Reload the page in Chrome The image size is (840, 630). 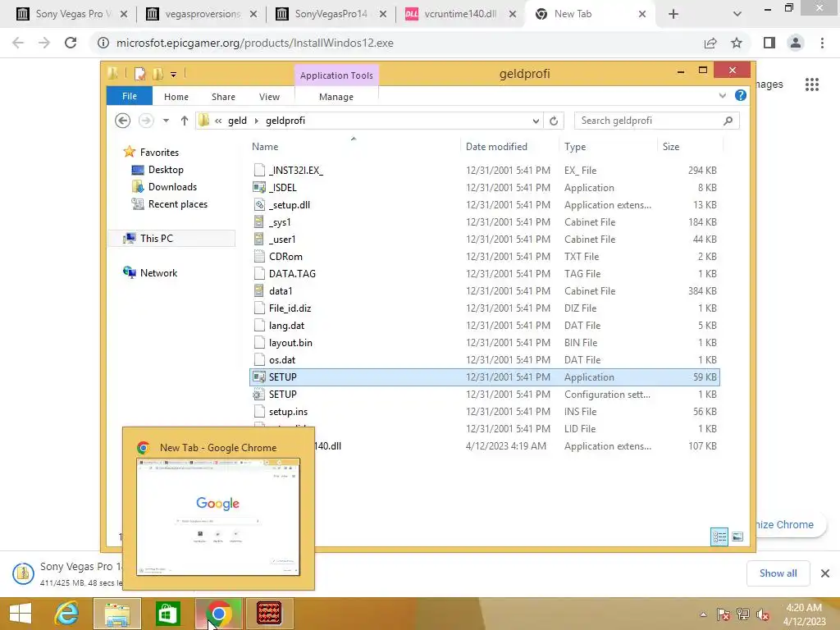tap(71, 43)
